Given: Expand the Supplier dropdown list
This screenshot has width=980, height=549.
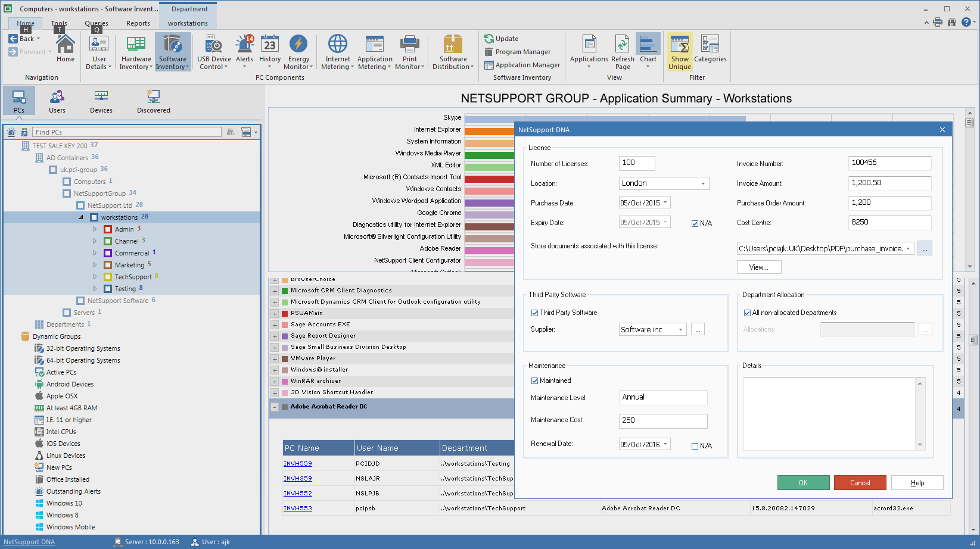Looking at the screenshot, I should point(680,329).
